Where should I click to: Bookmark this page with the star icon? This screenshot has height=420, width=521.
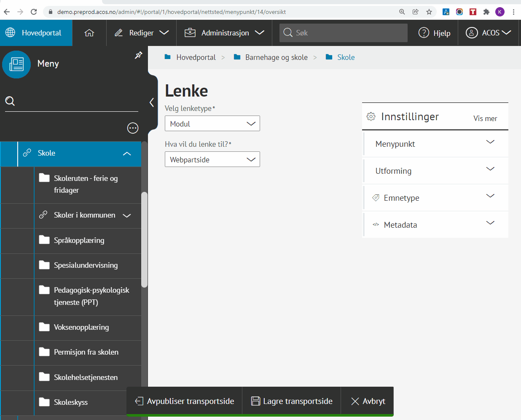coord(429,12)
